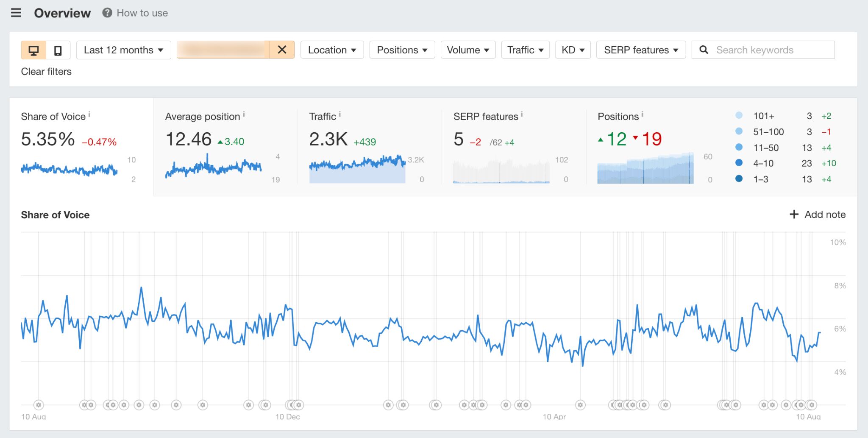The width and height of the screenshot is (868, 438).
Task: Expand the SERP features filter dropdown
Action: click(641, 50)
